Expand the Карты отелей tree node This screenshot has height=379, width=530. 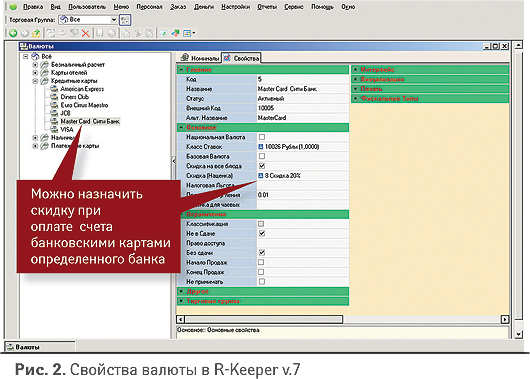(35, 73)
